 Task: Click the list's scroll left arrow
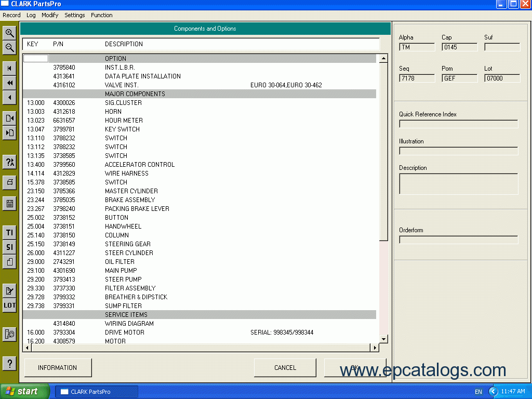click(x=27, y=348)
